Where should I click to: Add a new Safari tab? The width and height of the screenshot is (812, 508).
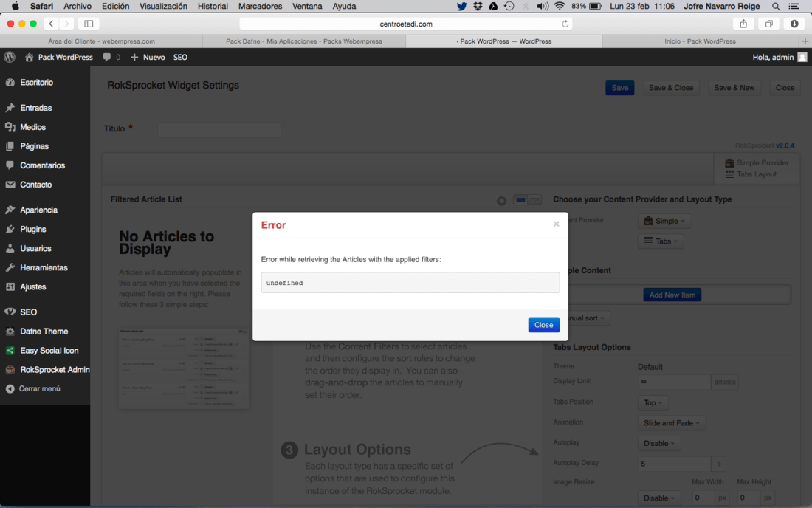805,41
